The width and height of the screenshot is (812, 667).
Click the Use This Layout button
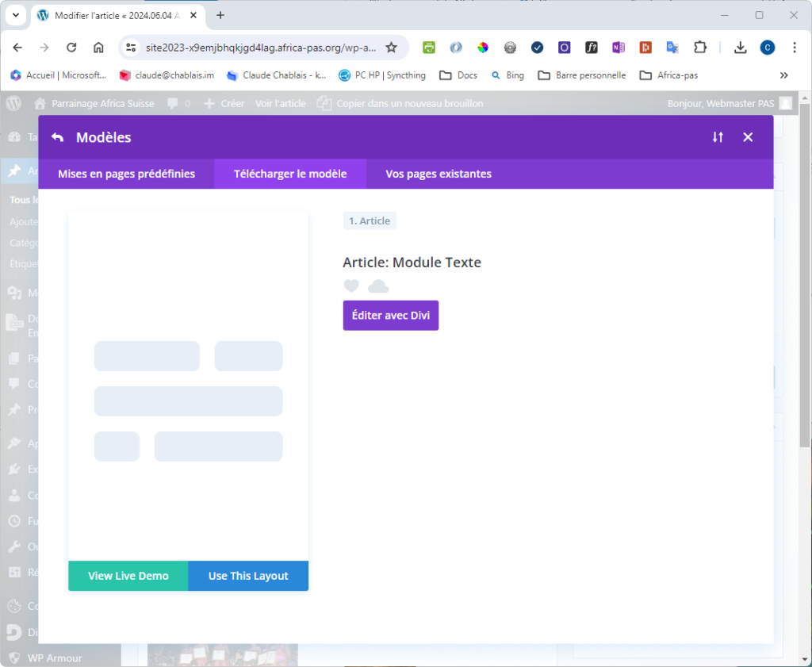(248, 576)
